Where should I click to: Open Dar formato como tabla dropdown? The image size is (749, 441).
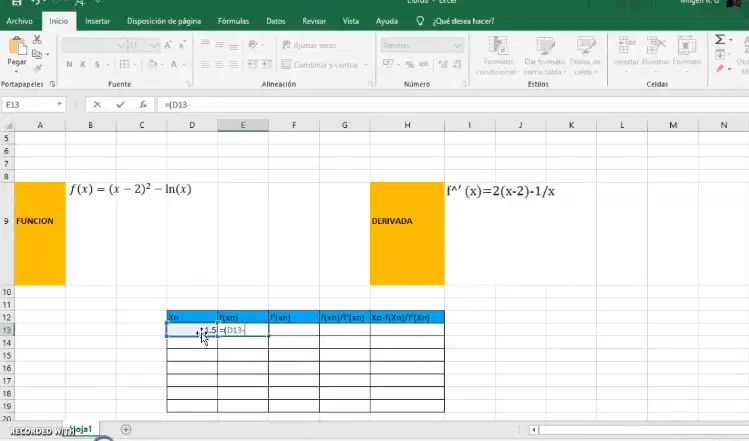[x=545, y=56]
